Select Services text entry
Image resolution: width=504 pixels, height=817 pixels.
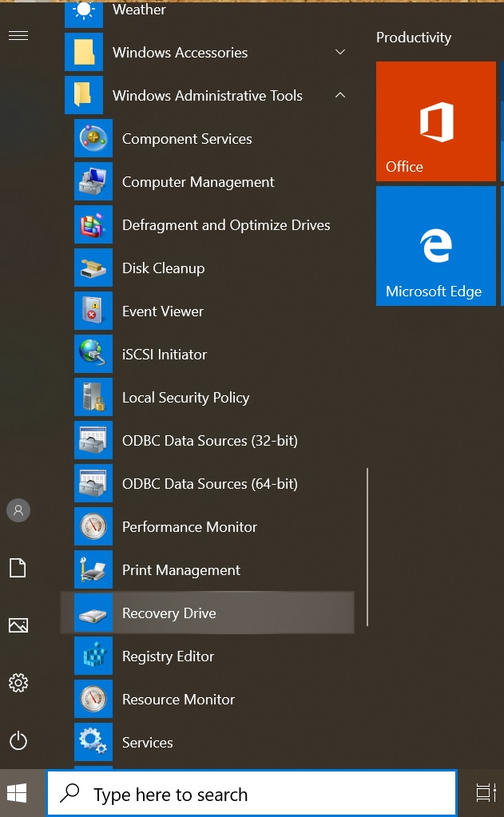click(148, 743)
